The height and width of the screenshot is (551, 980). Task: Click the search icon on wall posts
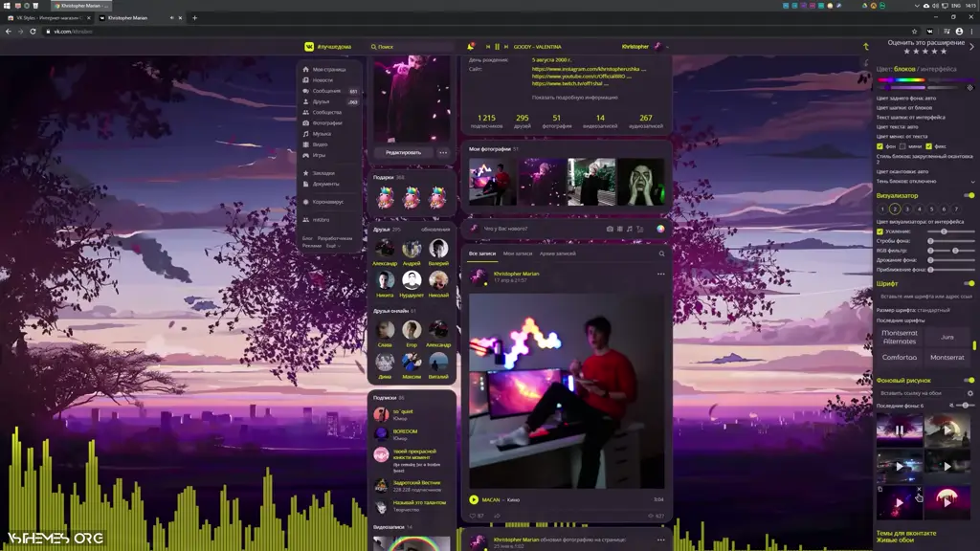coord(661,253)
